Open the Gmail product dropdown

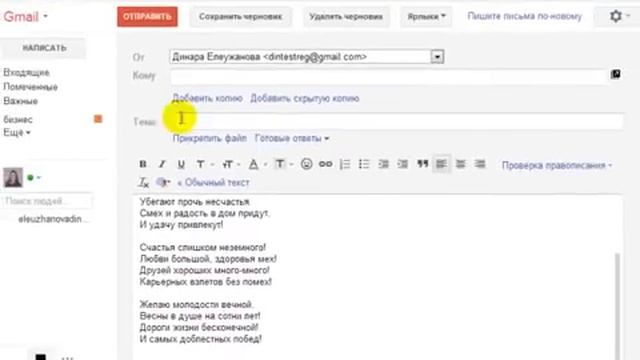tap(25, 17)
